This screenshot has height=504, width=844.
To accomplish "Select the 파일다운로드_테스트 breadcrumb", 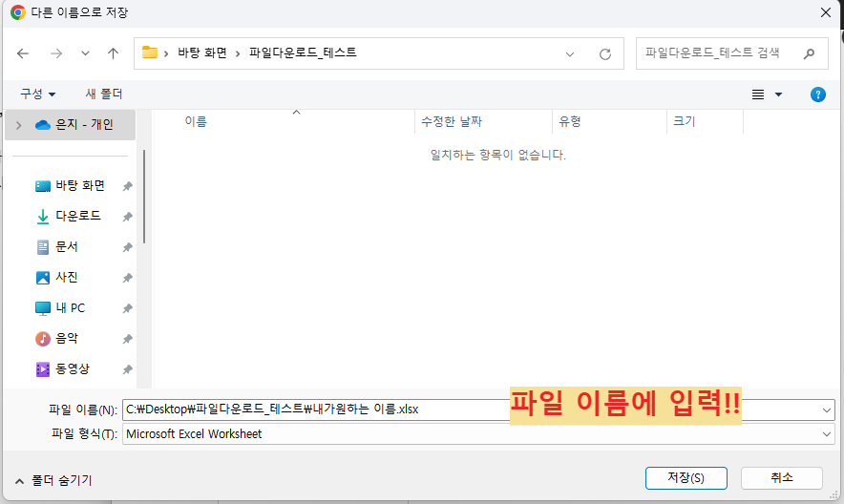I will coord(303,52).
